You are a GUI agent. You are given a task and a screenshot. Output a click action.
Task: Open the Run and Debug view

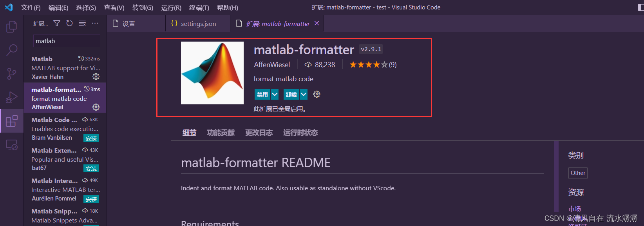pyautogui.click(x=12, y=97)
